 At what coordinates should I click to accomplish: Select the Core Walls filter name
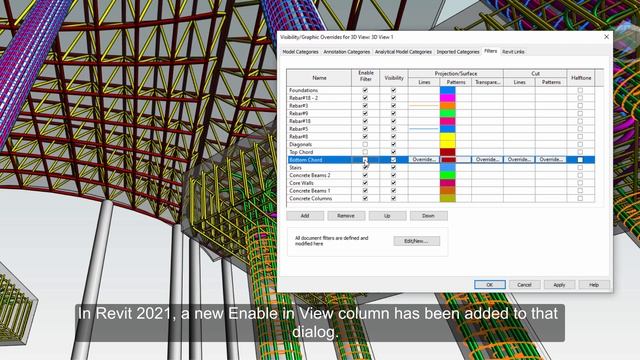click(301, 183)
